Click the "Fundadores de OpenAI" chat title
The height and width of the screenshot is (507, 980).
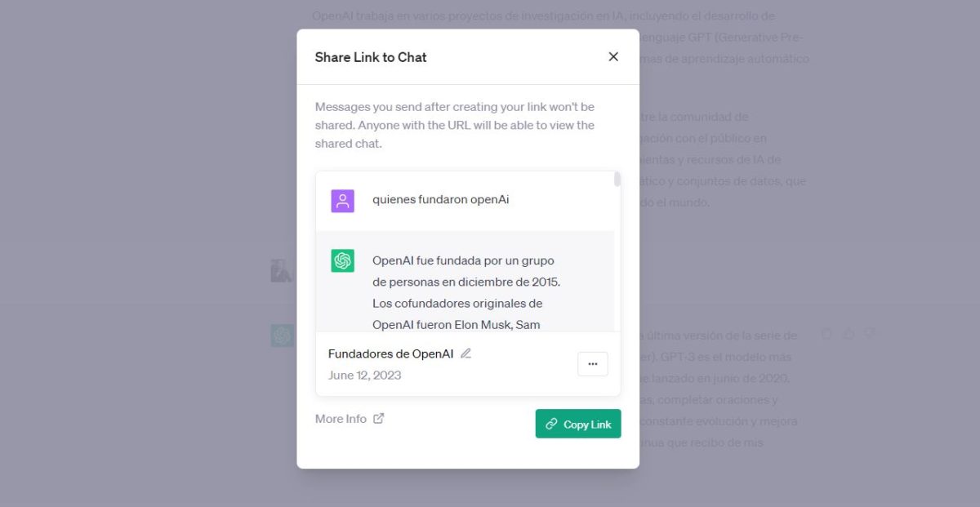(x=390, y=354)
